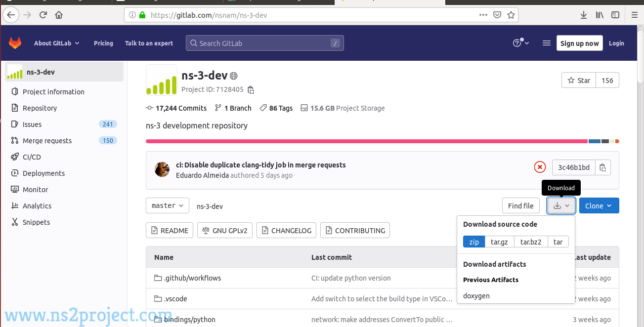Image resolution: width=644 pixels, height=327 pixels.
Task: Click the Find file button
Action: click(521, 206)
